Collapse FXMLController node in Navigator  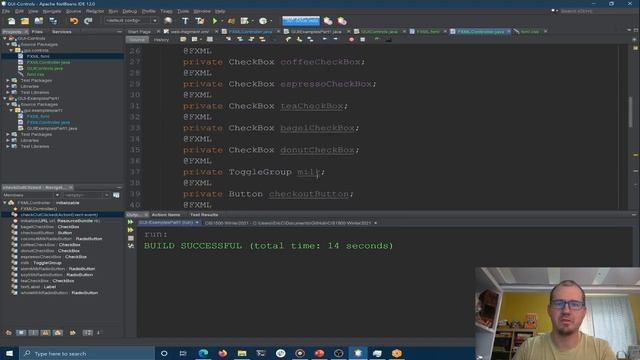tap(5, 202)
